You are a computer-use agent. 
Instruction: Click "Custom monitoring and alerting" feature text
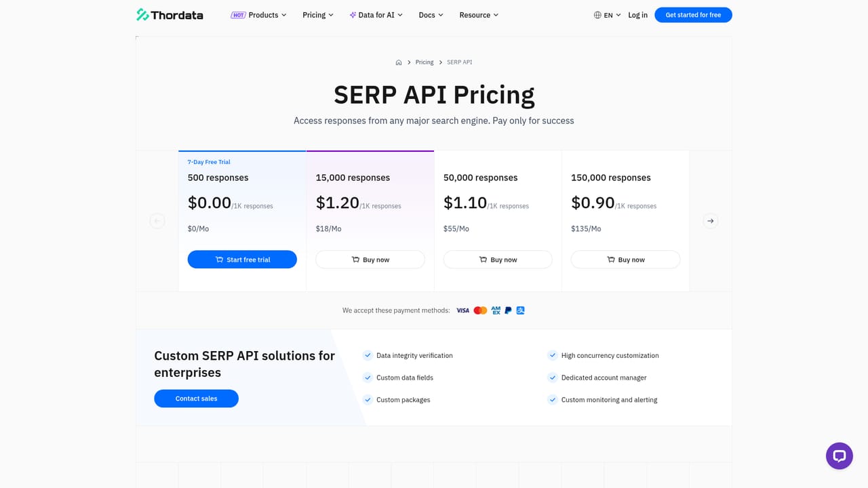coord(610,400)
